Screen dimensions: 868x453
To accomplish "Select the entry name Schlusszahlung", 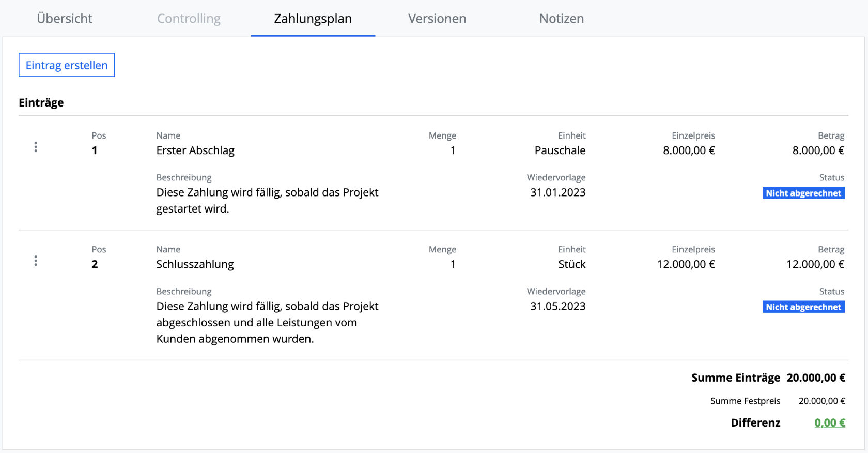I will [x=195, y=264].
